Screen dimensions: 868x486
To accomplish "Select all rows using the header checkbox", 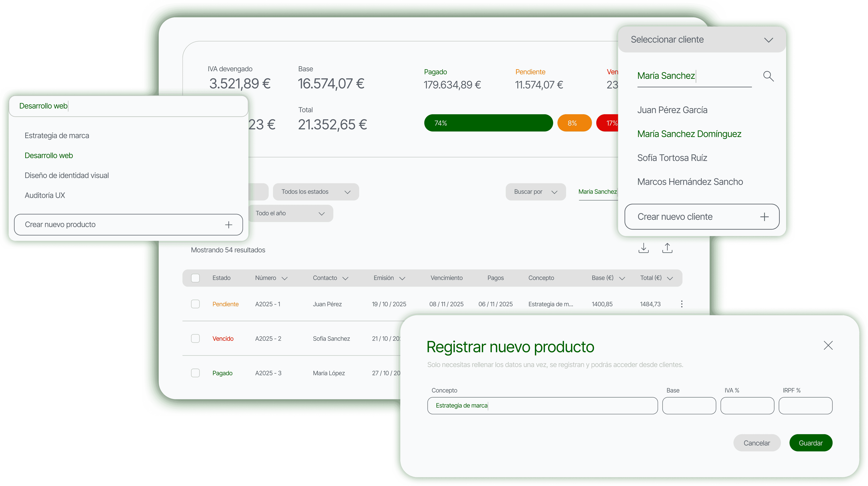I will (x=196, y=278).
